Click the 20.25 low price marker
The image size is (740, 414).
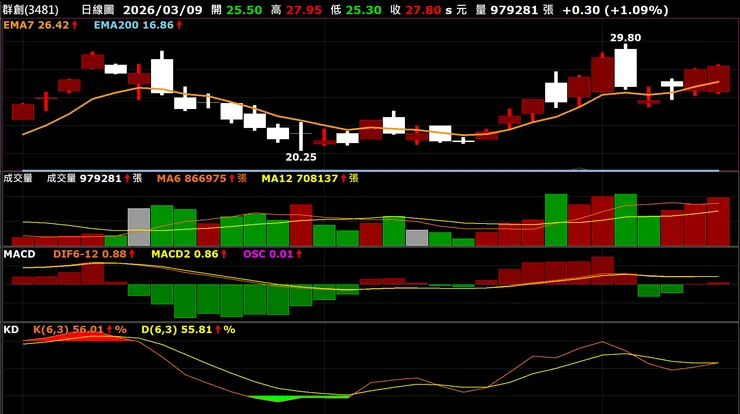click(x=301, y=157)
